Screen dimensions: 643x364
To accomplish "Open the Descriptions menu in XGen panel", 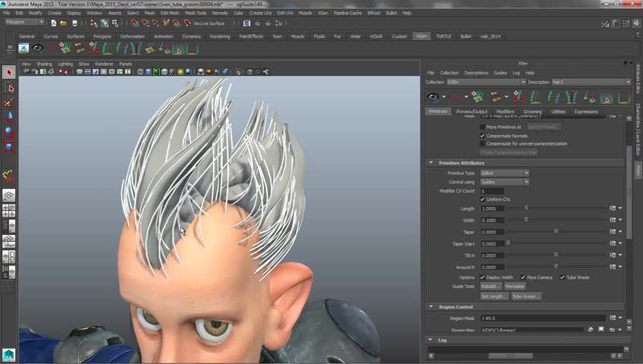I will [x=476, y=73].
